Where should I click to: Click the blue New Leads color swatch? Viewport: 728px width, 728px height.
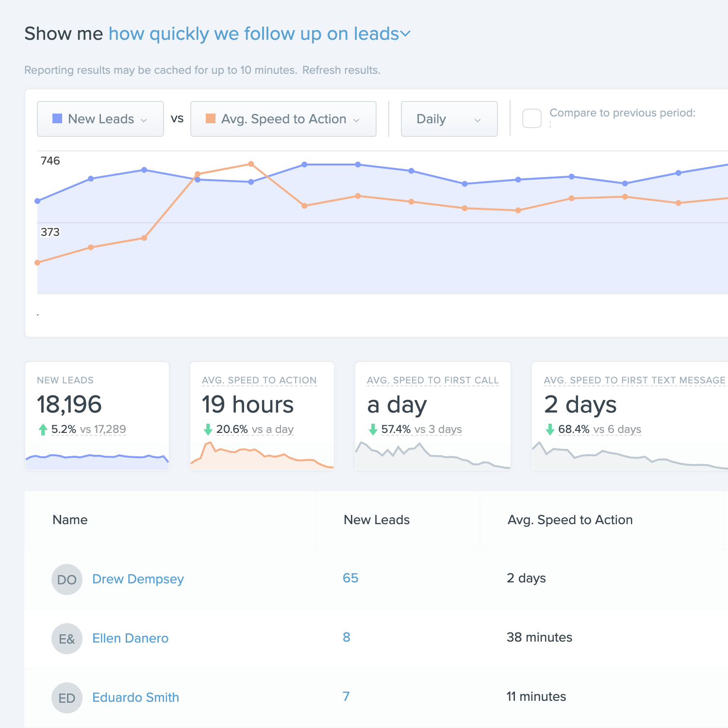(57, 118)
